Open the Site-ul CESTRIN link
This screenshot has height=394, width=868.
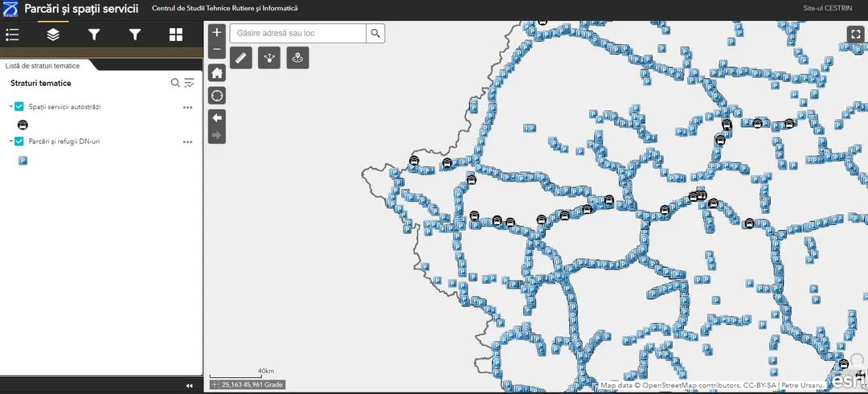(827, 8)
